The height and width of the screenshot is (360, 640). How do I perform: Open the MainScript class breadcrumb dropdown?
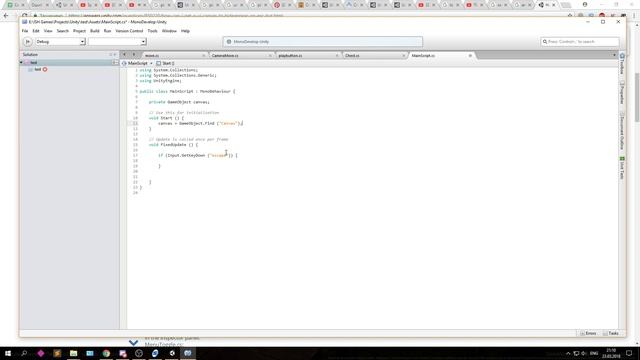[x=137, y=64]
